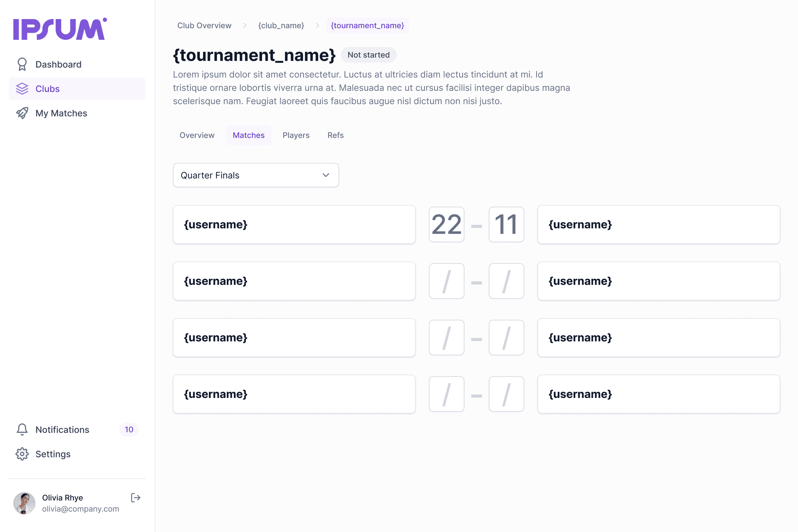Click the IPSUM logo

(x=60, y=29)
